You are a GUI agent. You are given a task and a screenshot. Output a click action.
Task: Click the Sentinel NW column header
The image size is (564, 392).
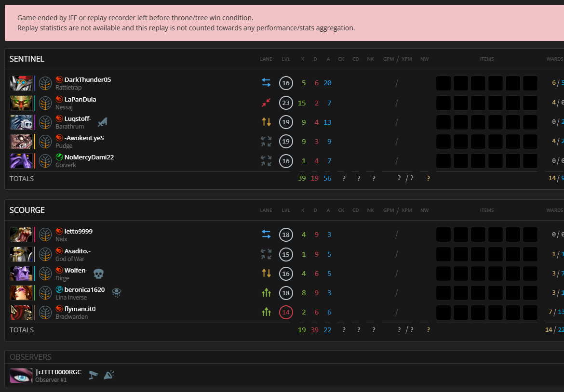tap(424, 59)
